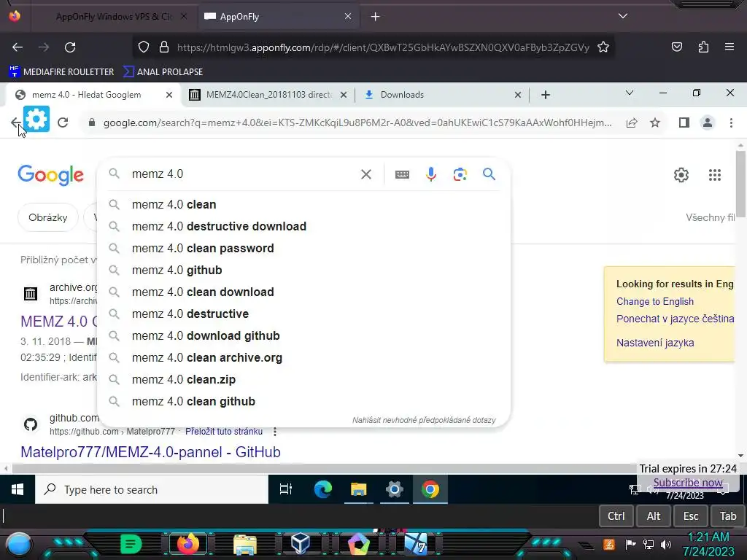
Task: Select Obrázky filter chip
Action: (48, 217)
